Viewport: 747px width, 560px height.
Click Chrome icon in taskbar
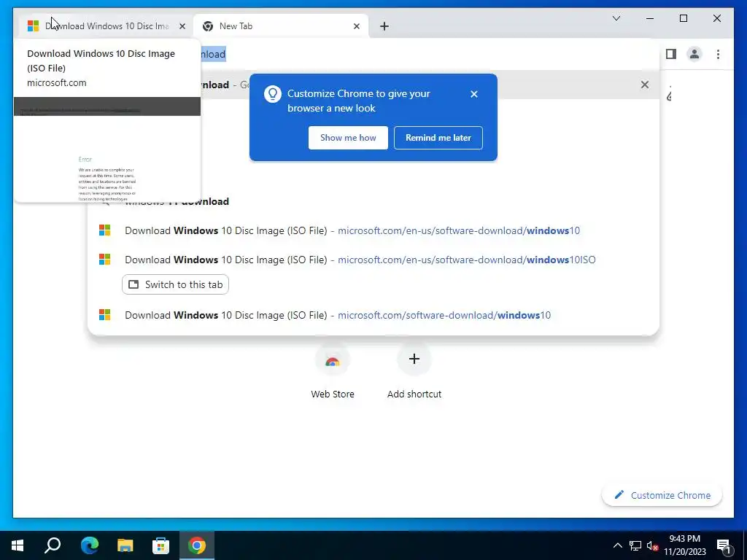(196, 545)
